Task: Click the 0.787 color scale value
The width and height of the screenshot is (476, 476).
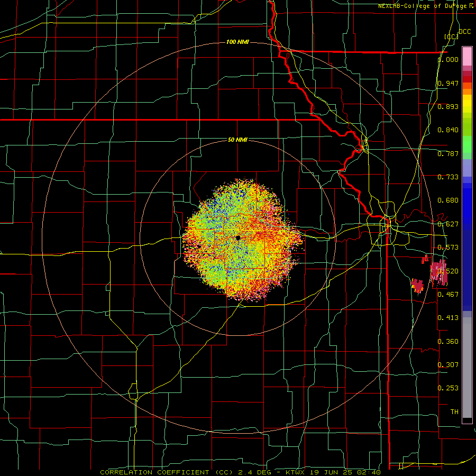Action: click(x=448, y=153)
